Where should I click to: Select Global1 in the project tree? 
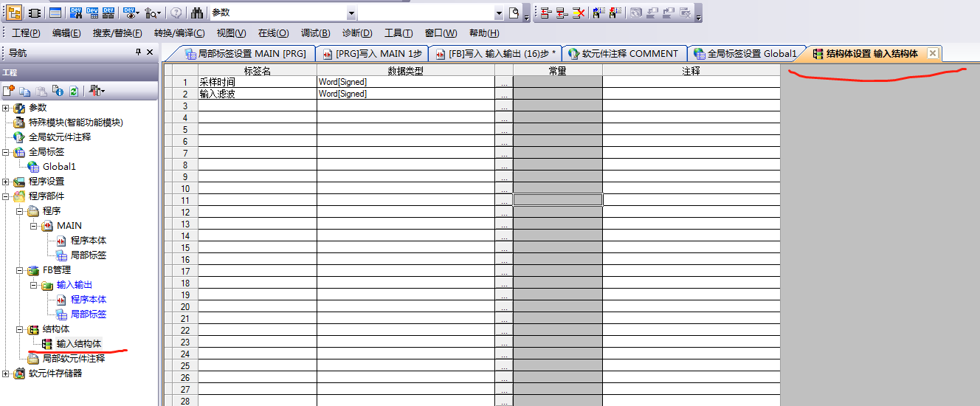[59, 167]
